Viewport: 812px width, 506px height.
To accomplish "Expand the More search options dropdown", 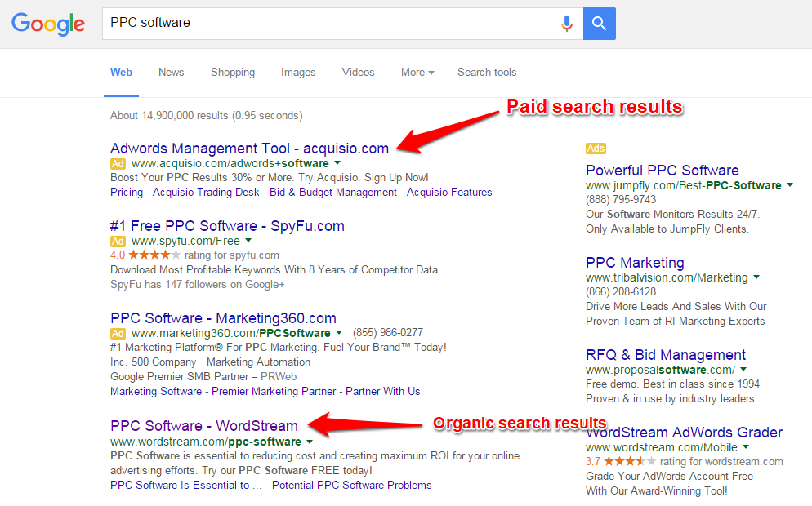I will coord(417,73).
